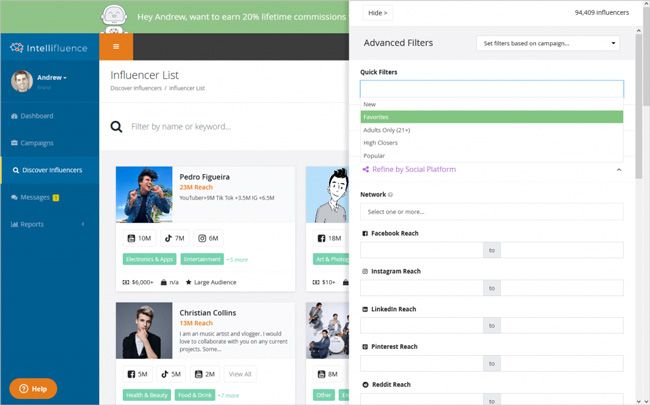Image resolution: width=650 pixels, height=405 pixels.
Task: Click the Refine by Social Platform share icon
Action: click(366, 170)
